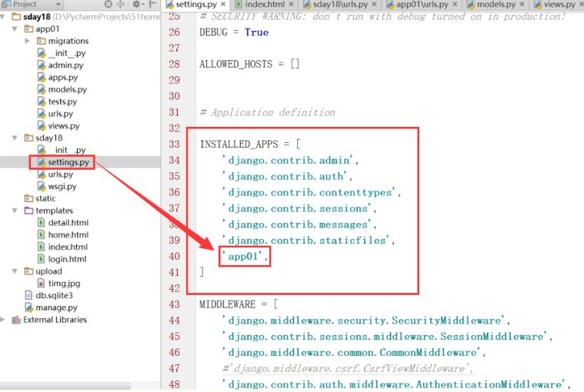This screenshot has height=392, width=584.
Task: Select models.py in the project tree
Action: pos(68,89)
